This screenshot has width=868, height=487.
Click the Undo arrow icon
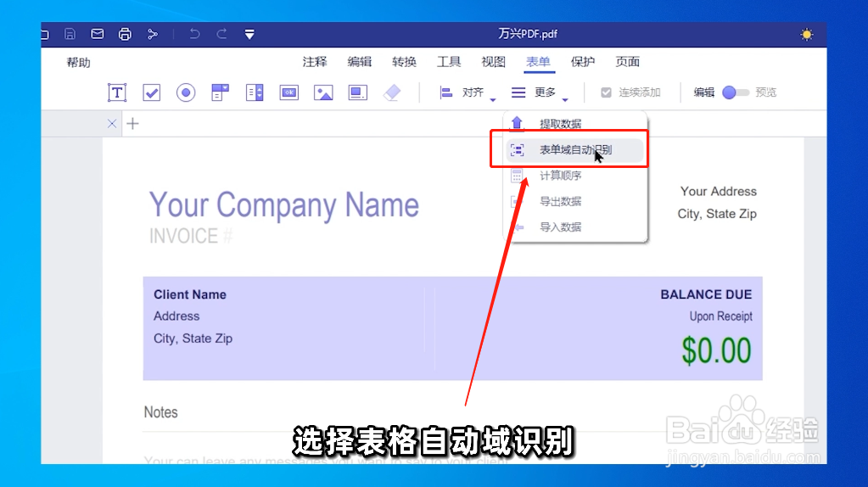pos(194,34)
